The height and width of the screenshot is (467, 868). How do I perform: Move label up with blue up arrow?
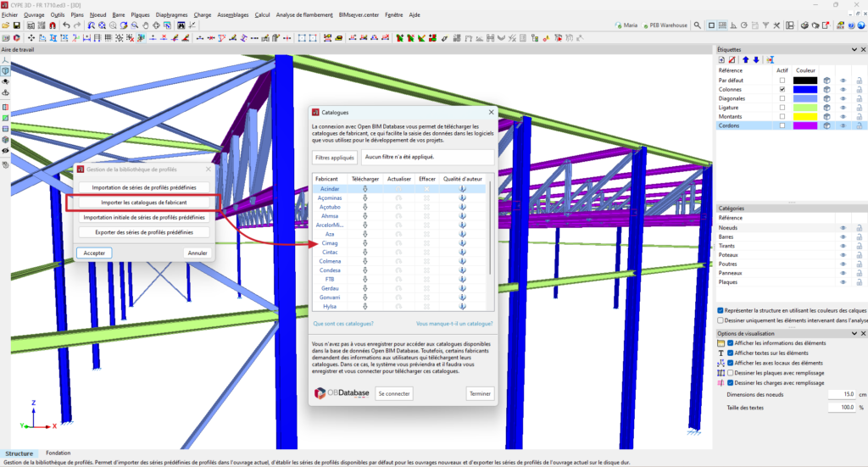[745, 59]
